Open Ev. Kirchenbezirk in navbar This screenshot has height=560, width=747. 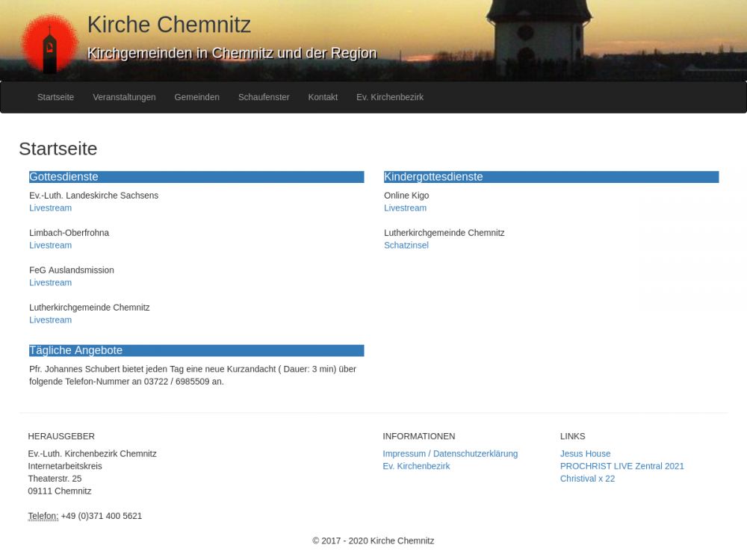pyautogui.click(x=389, y=97)
